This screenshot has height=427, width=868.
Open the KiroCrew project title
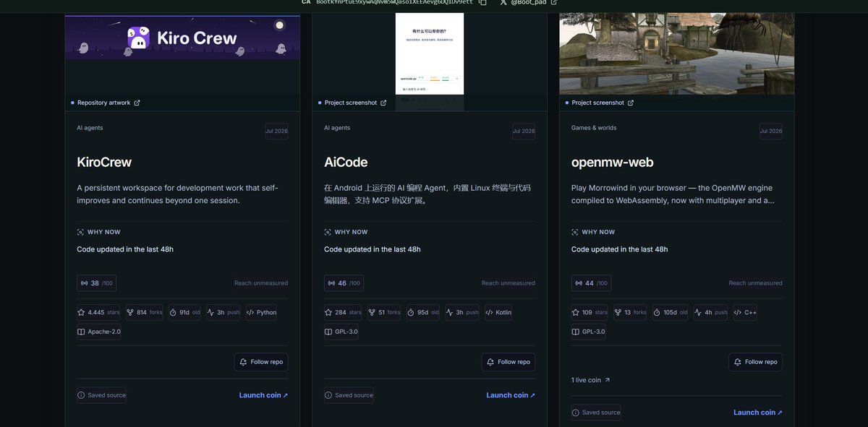pyautogui.click(x=104, y=162)
